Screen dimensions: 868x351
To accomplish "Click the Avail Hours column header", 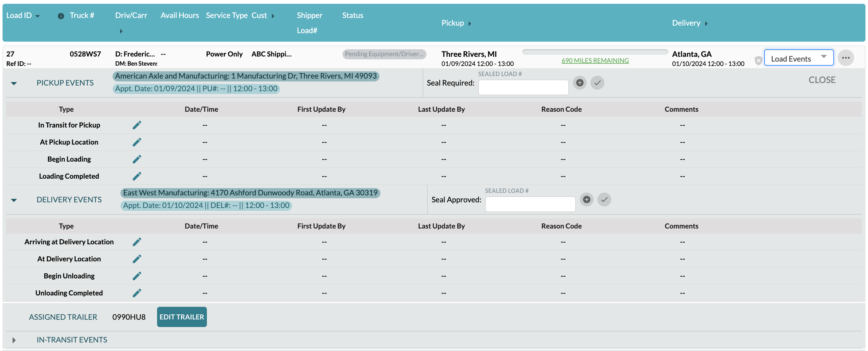I will tap(179, 15).
